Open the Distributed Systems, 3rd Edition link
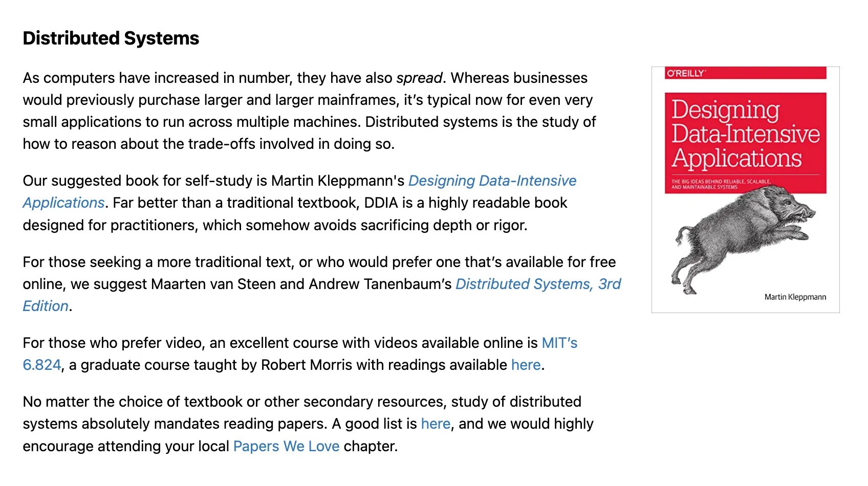This screenshot has height=486, width=868. (537, 284)
